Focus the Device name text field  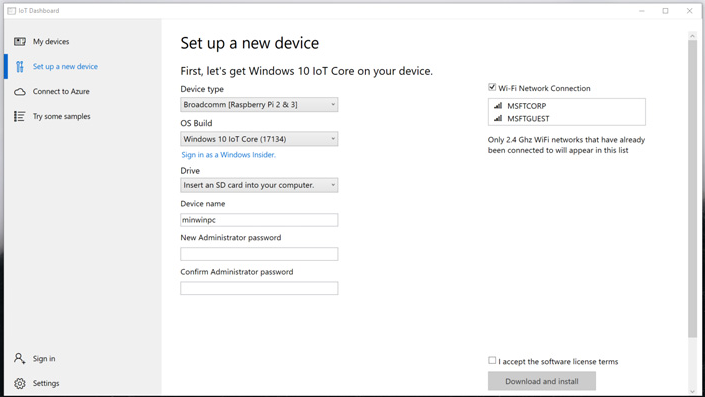[259, 220]
